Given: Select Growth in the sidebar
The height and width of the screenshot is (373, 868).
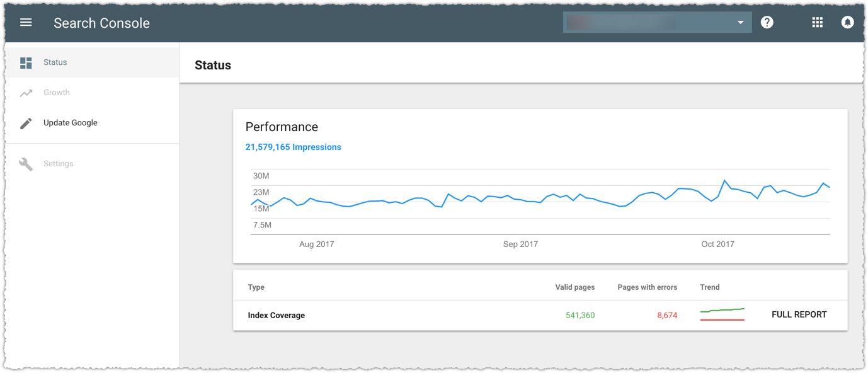Looking at the screenshot, I should (92, 93).
